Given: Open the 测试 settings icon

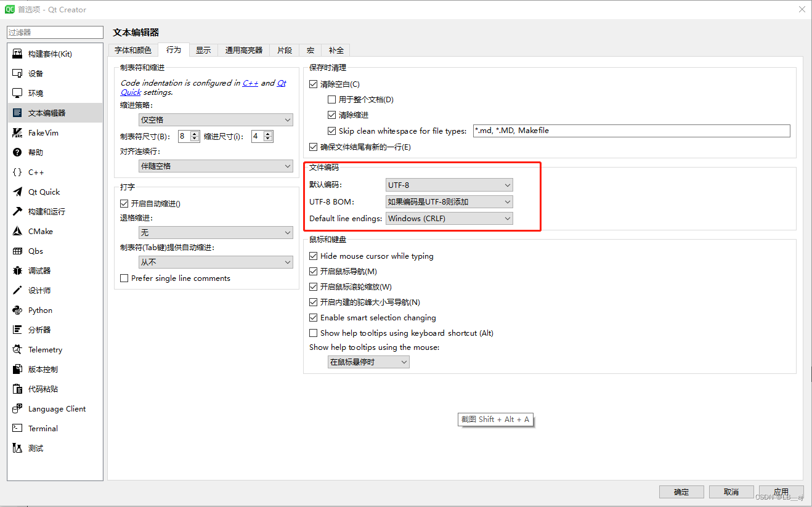Looking at the screenshot, I should pyautogui.click(x=17, y=448).
